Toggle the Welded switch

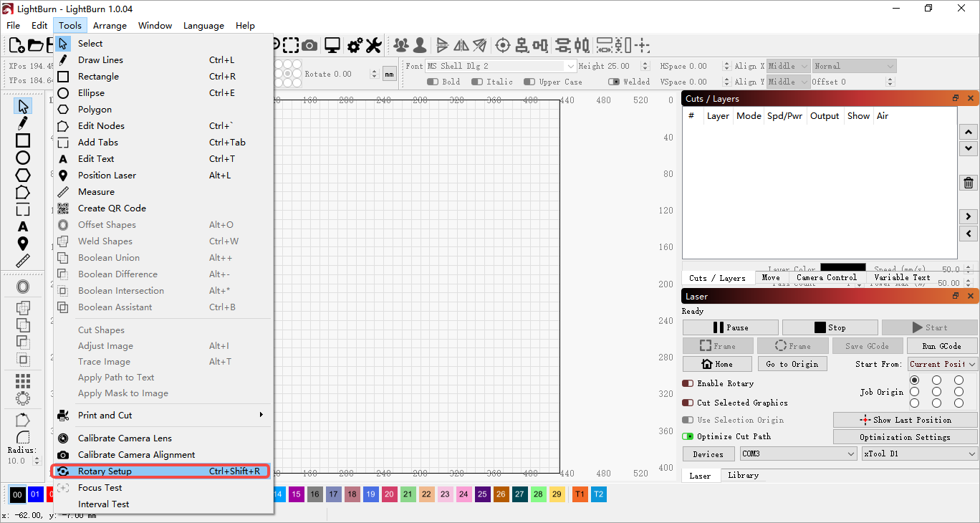(x=614, y=82)
